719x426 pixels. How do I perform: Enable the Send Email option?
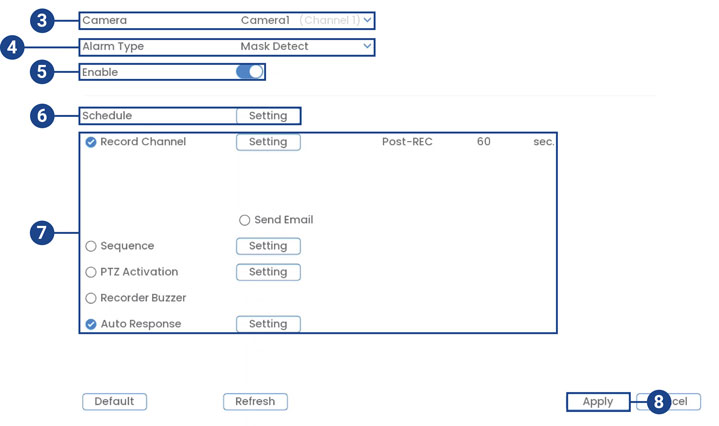[x=245, y=220]
